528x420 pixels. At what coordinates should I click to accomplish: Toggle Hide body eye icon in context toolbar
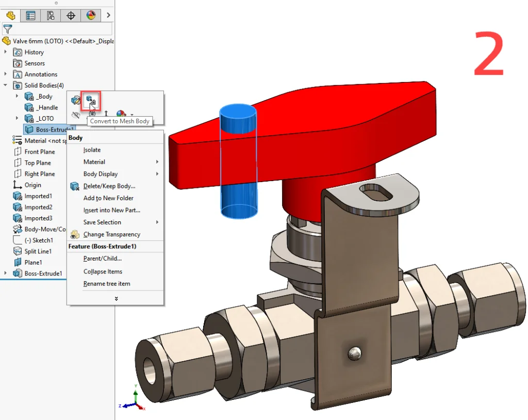76,115
